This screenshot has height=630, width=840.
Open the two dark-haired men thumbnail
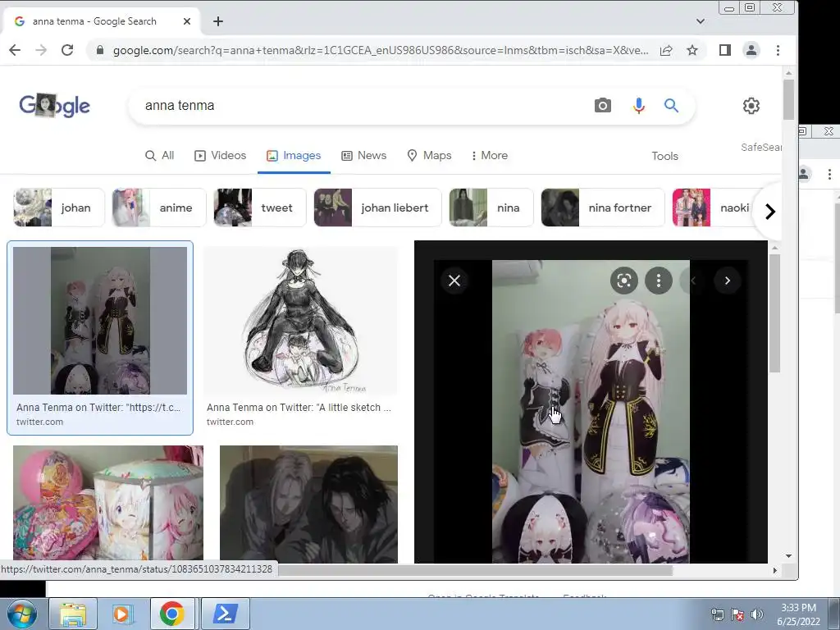[308, 504]
